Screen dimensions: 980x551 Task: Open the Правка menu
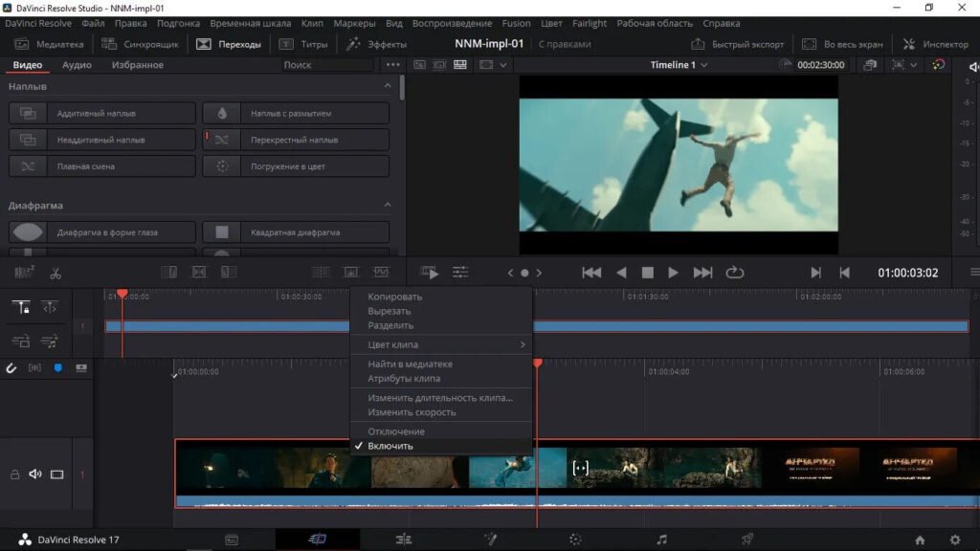[130, 23]
